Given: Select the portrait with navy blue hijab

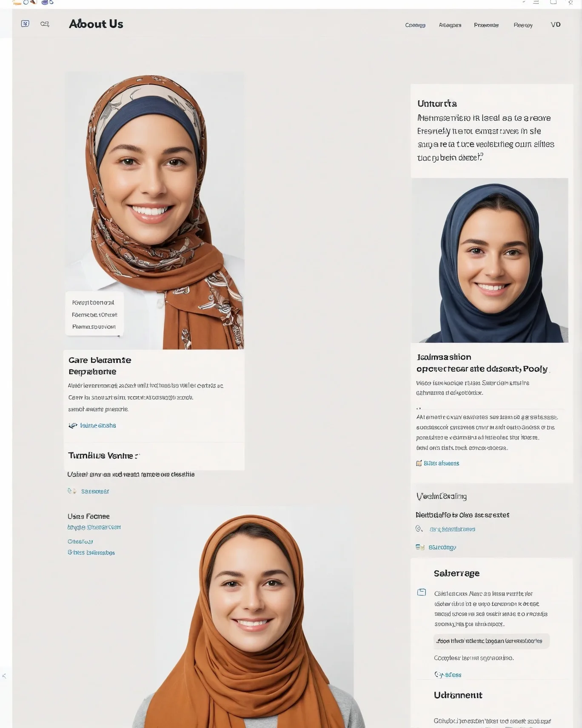Looking at the screenshot, I should pos(490,260).
